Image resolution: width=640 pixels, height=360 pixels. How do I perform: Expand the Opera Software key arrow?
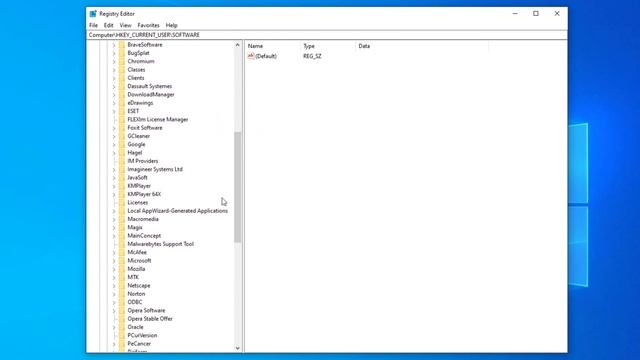(114, 310)
